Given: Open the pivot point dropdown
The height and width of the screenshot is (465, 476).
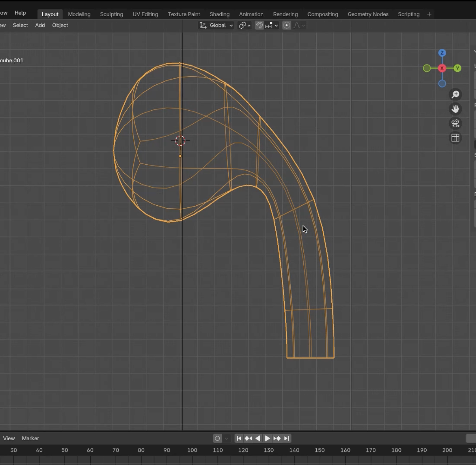Looking at the screenshot, I should [244, 25].
